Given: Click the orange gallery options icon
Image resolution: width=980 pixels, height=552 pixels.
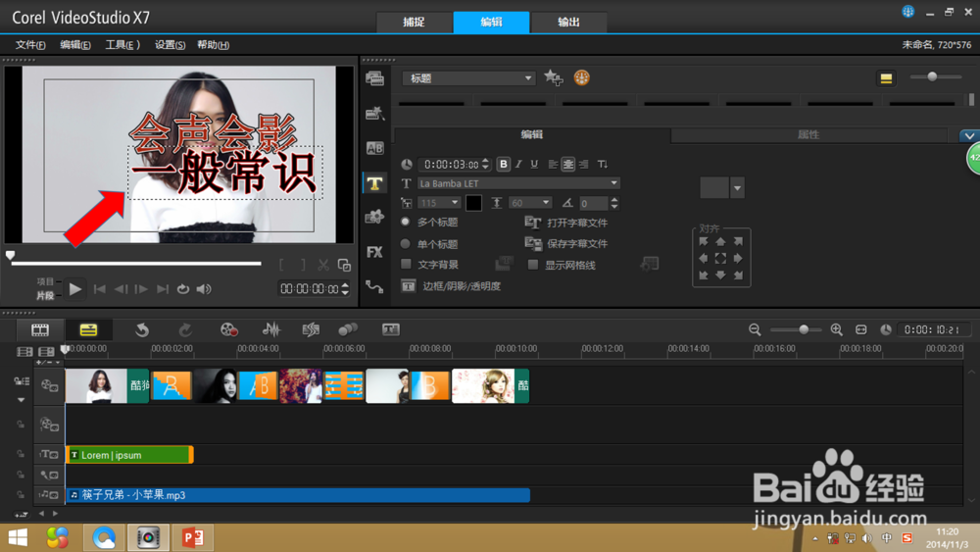Looking at the screenshot, I should click(x=582, y=77).
